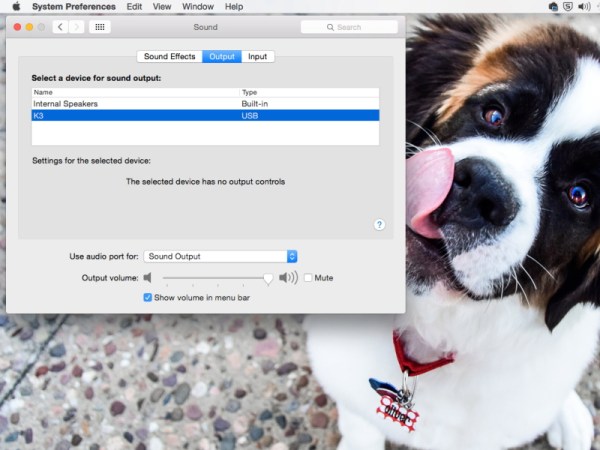Switch to the Input tab
The image size is (600, 450).
coord(257,56)
